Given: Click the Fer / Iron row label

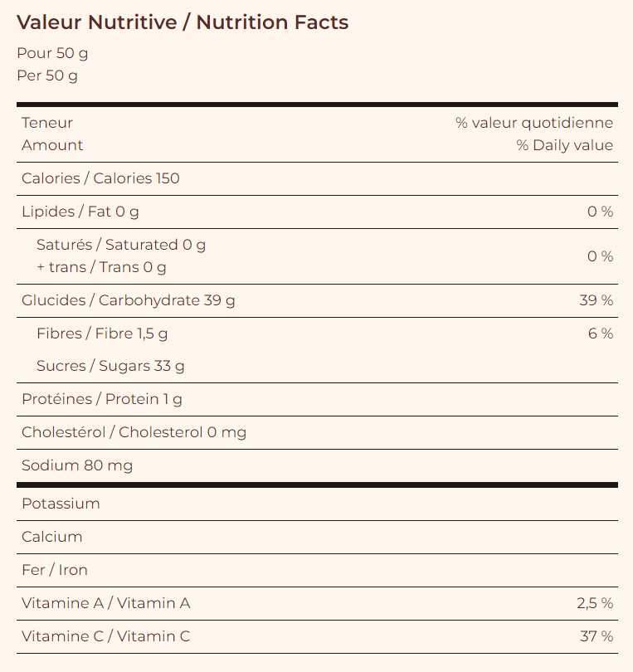Looking at the screenshot, I should 55,570.
